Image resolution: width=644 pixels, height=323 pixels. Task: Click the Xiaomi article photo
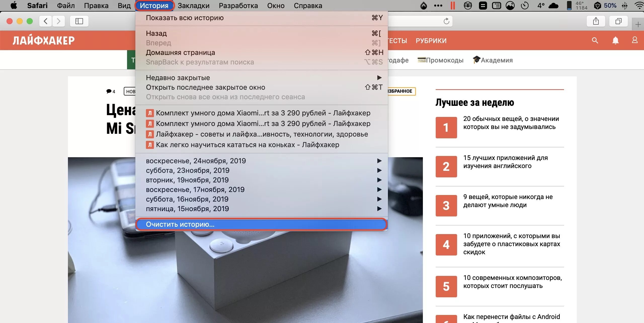(245, 277)
